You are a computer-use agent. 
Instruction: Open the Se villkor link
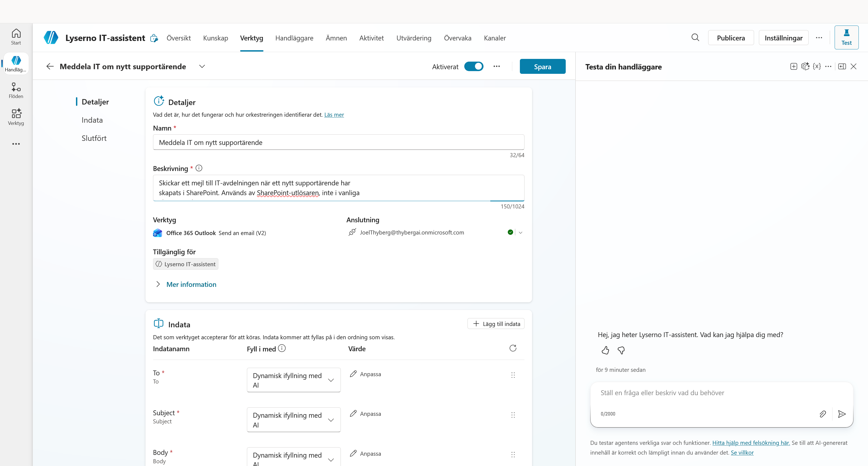click(742, 452)
